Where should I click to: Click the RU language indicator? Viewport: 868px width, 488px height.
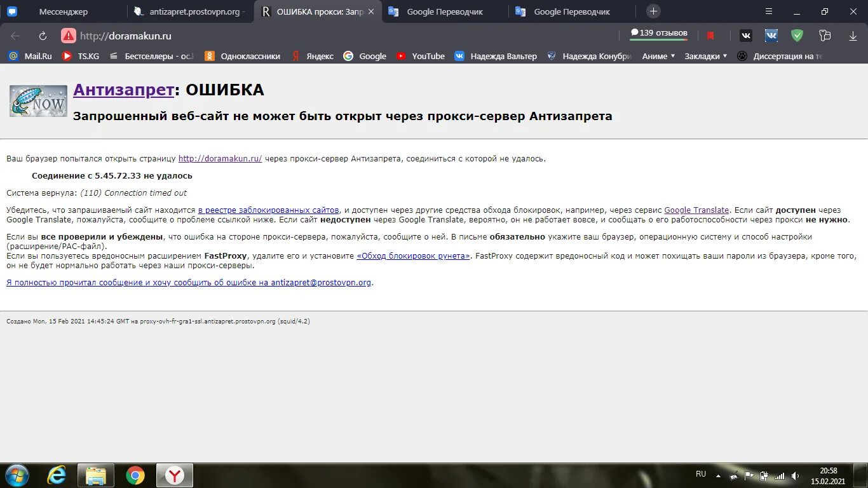(701, 474)
